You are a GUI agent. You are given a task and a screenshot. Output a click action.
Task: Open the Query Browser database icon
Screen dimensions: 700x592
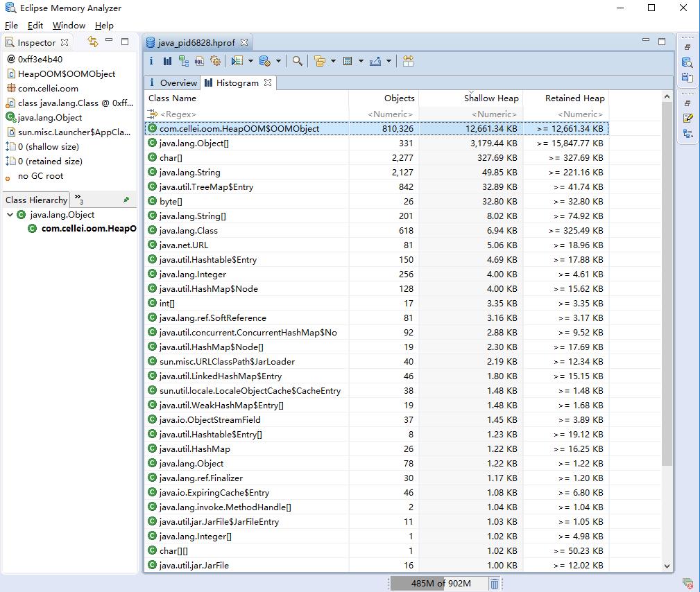tap(265, 61)
